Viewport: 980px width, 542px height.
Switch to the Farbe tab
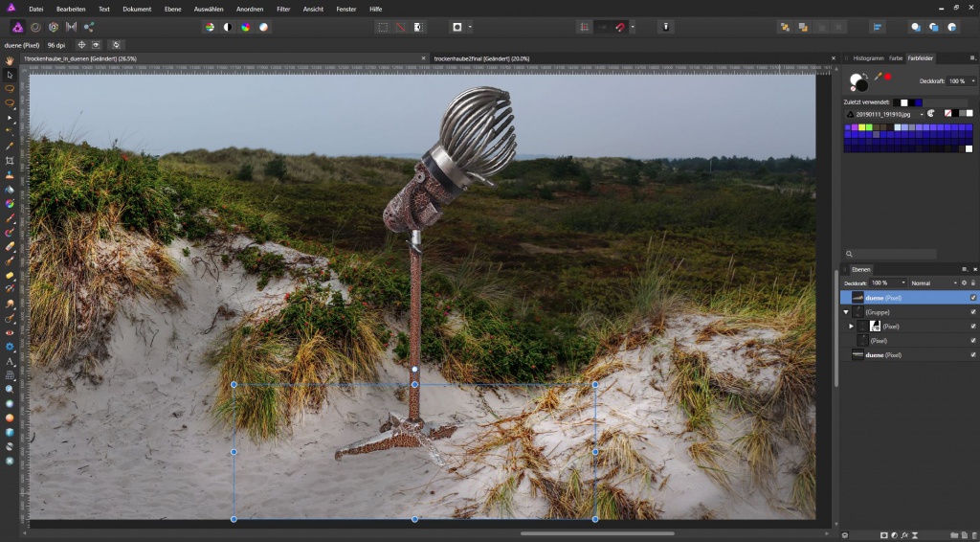coord(896,58)
